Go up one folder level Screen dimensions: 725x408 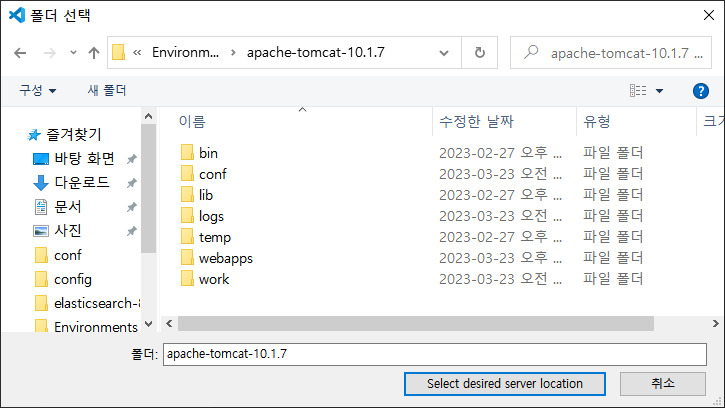point(94,53)
